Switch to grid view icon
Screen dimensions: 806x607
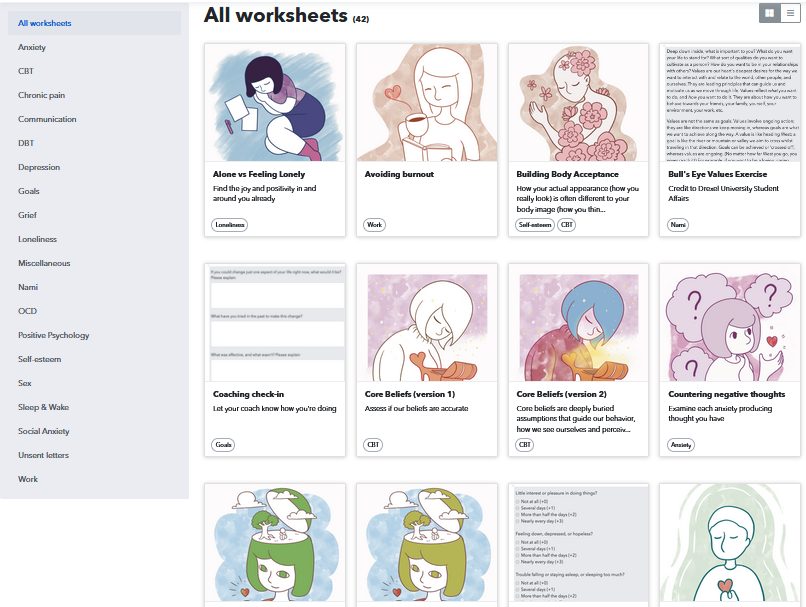[770, 13]
